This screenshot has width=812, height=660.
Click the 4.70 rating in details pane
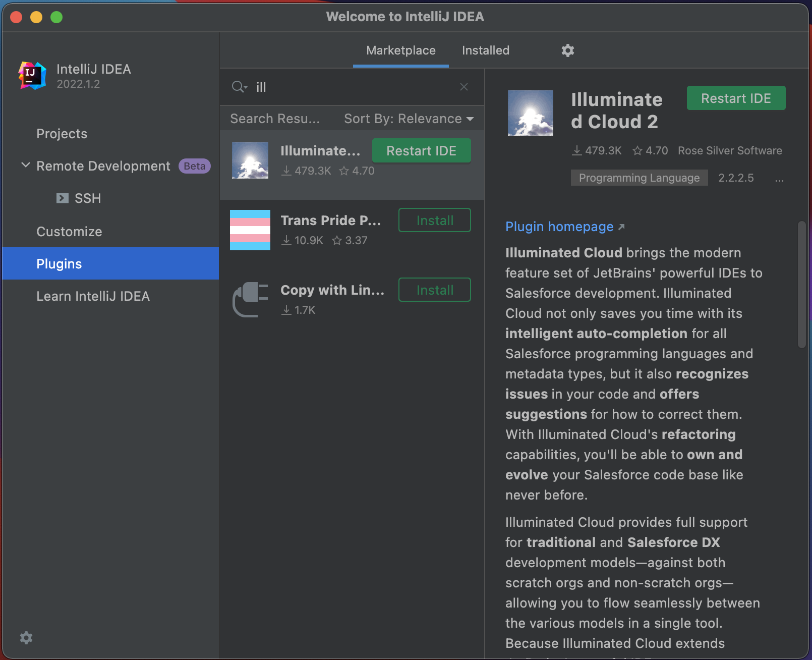click(650, 150)
